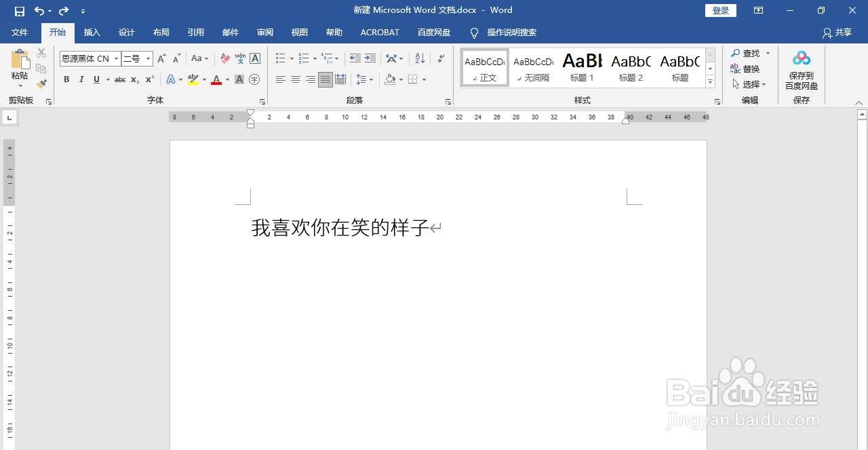The image size is (868, 450).
Task: Toggle character shading gray A button
Action: pyautogui.click(x=239, y=79)
